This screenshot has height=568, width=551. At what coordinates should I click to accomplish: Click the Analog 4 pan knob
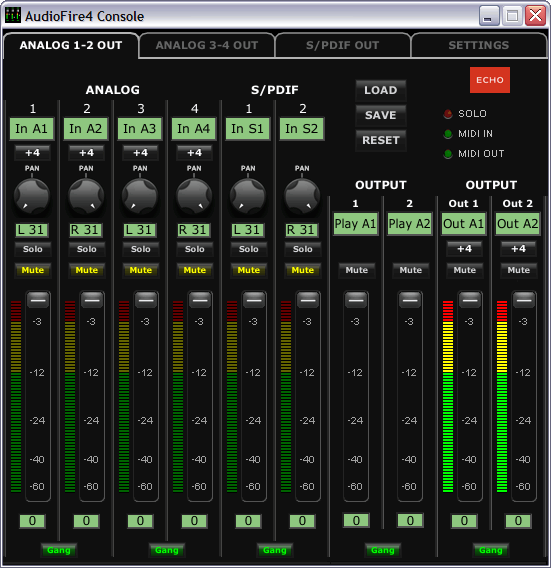pyautogui.click(x=194, y=196)
